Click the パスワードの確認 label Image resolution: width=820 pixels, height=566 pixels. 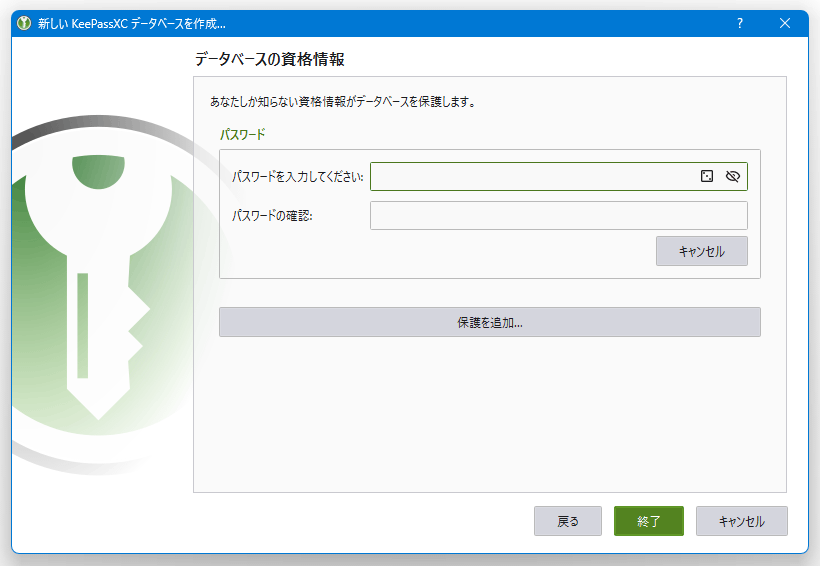[272, 216]
